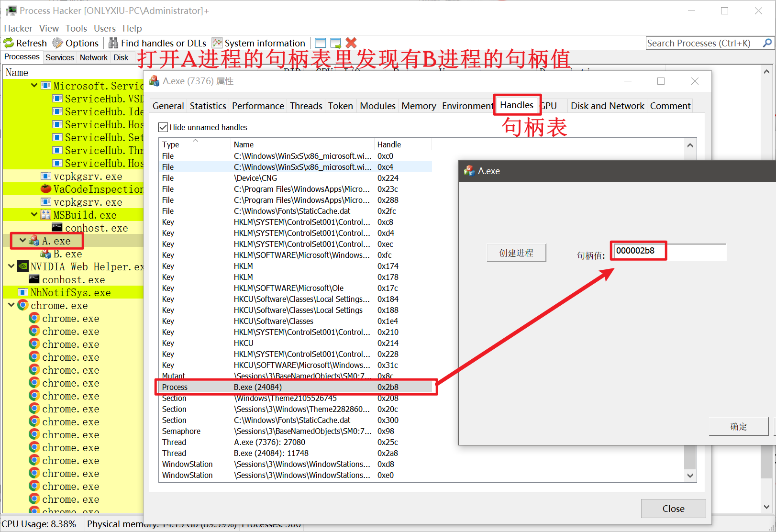The image size is (776, 532).
Task: Collapse the chrome.exe tree node
Action: pyautogui.click(x=11, y=305)
